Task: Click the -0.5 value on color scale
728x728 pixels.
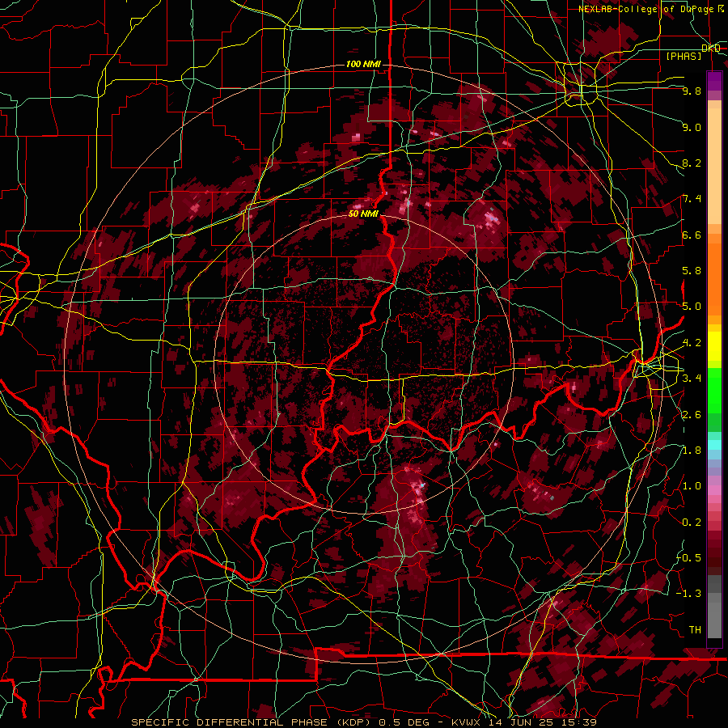Action: 689,558
